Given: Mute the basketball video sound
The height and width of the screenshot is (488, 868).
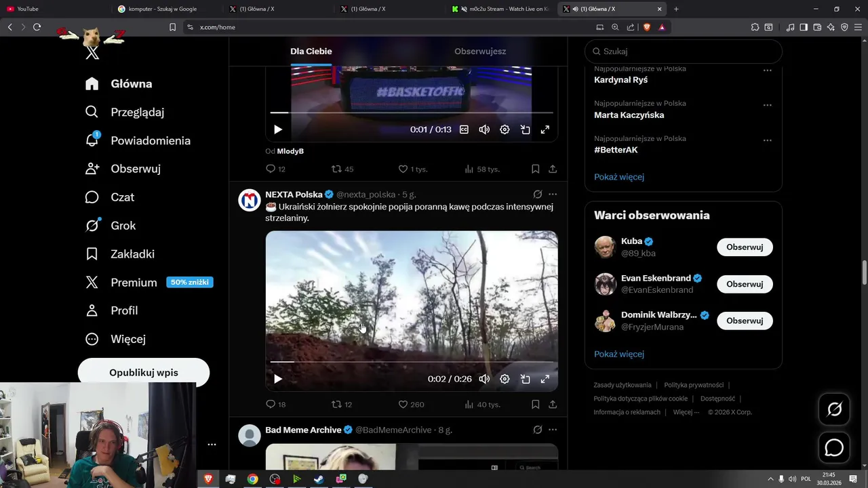Looking at the screenshot, I should click(x=484, y=129).
